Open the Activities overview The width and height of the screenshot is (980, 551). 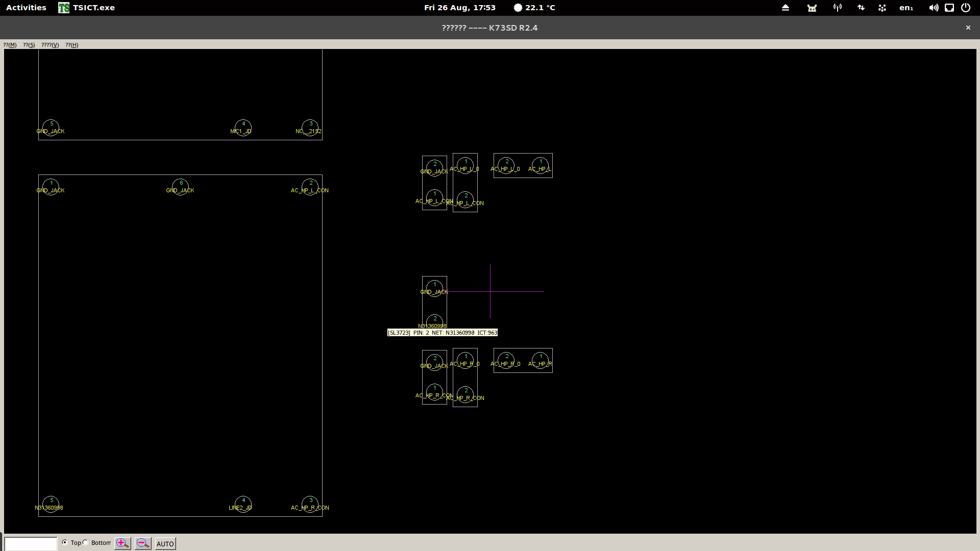26,8
